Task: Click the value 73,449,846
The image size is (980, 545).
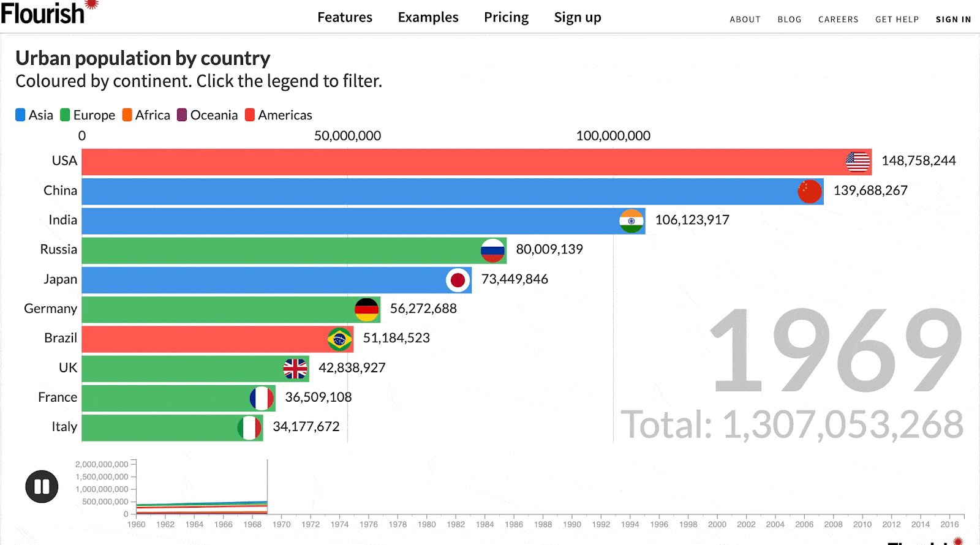Action: click(x=514, y=279)
